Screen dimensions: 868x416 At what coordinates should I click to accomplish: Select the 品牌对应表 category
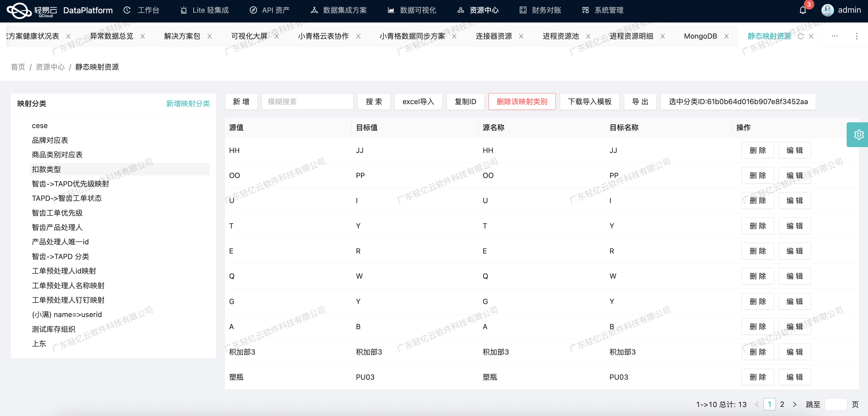[50, 140]
